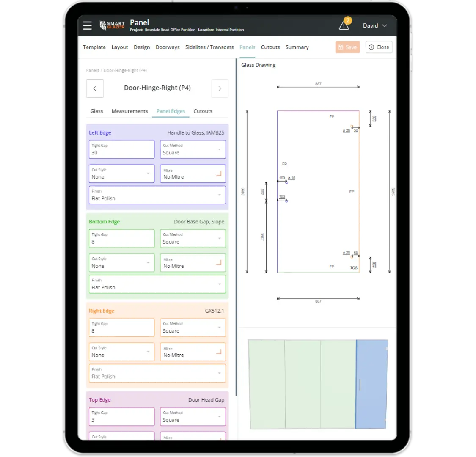Click the Bottom Edge heading

pos(104,222)
